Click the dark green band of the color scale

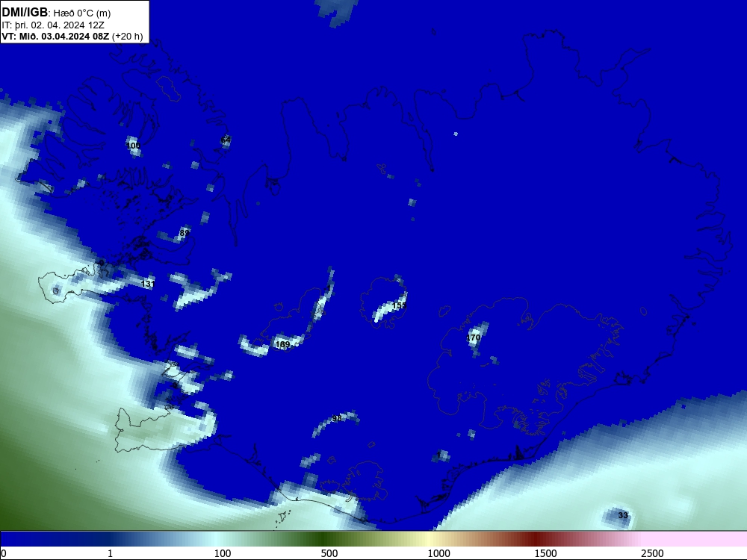coord(324,539)
